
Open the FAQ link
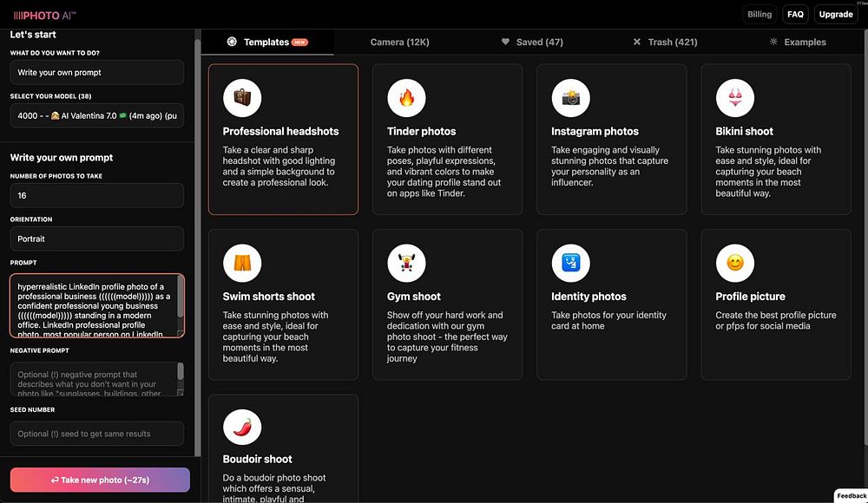[x=795, y=15]
